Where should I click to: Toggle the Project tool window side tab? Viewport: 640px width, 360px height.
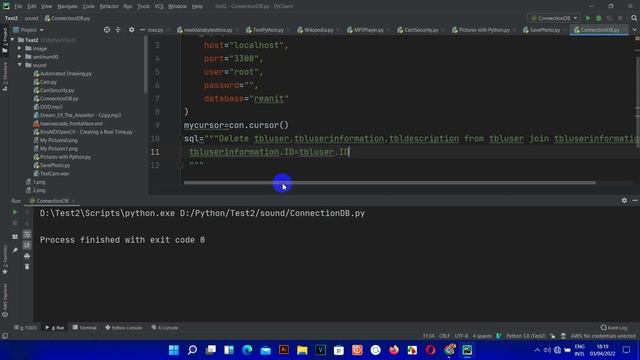(5, 40)
